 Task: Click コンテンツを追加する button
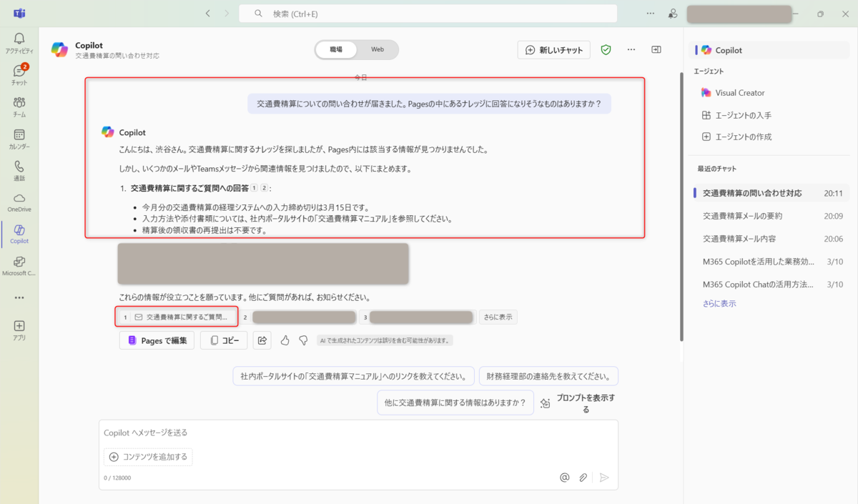tap(148, 457)
